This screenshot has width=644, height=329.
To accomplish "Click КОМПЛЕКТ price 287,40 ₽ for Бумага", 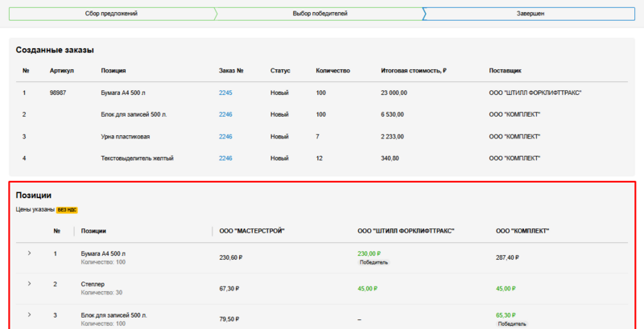I will point(507,257).
